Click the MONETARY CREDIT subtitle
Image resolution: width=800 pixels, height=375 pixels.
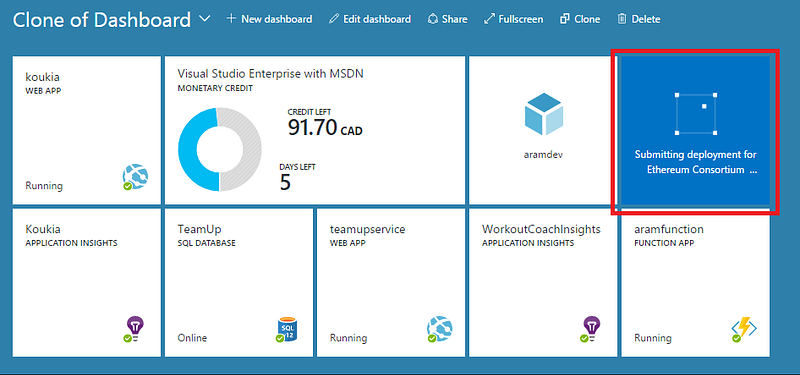click(x=215, y=88)
